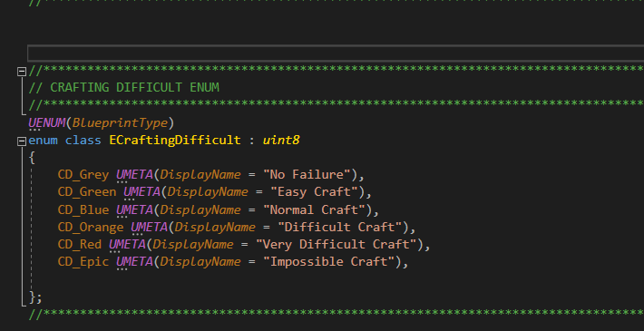This screenshot has height=331, width=644.
Task: Place cursor on CD_Orange enumerator
Action: point(91,227)
